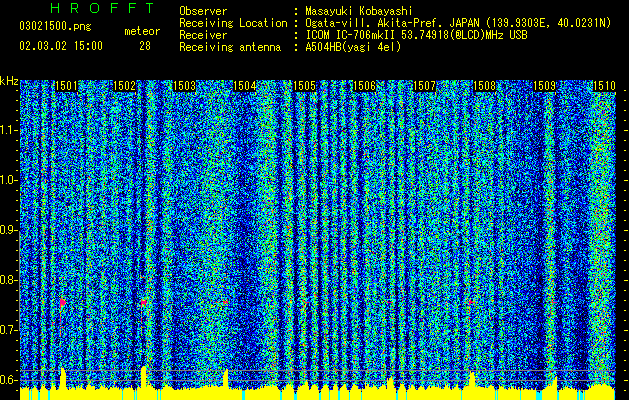Click antenna text A504HB(yagi 4el)
This screenshot has width=629, height=400.
point(353,47)
